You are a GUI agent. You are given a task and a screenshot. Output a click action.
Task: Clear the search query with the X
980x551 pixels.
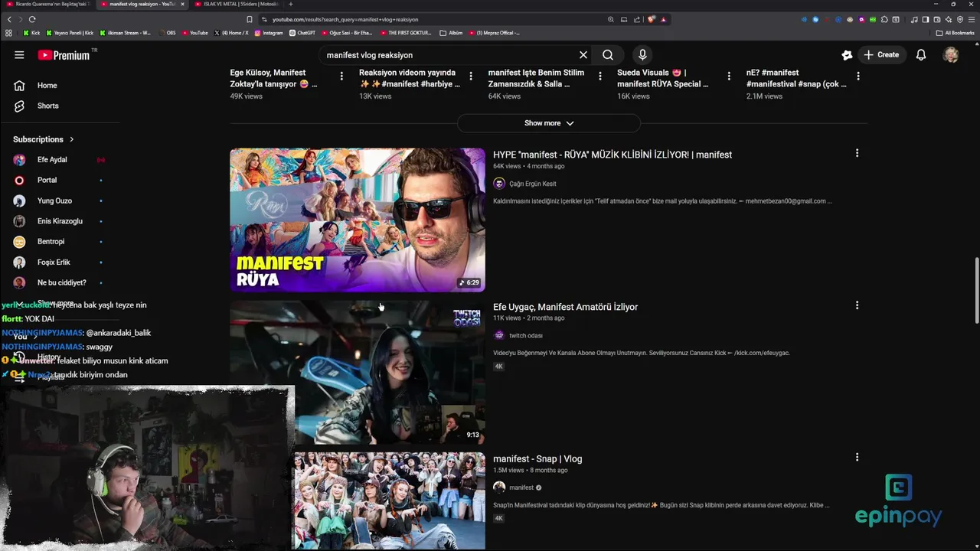coord(583,55)
